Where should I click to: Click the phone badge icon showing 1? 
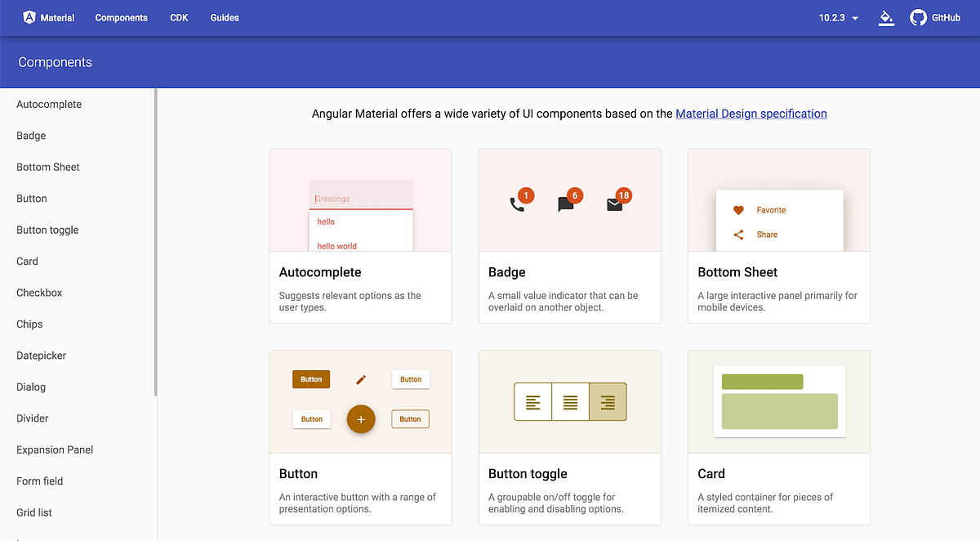[x=517, y=204]
